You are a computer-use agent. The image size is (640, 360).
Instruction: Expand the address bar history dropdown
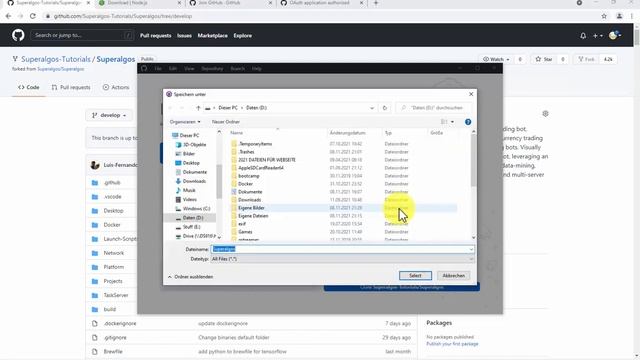click(x=372, y=108)
